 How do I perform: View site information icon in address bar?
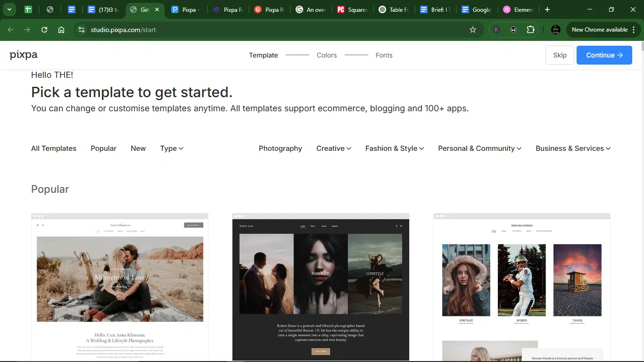point(82,30)
